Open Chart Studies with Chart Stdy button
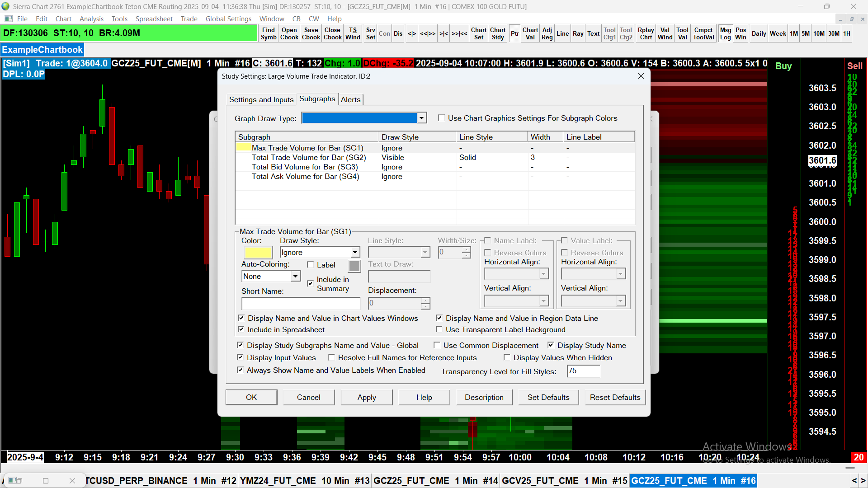Viewport: 868px width, 488px height. click(x=498, y=33)
